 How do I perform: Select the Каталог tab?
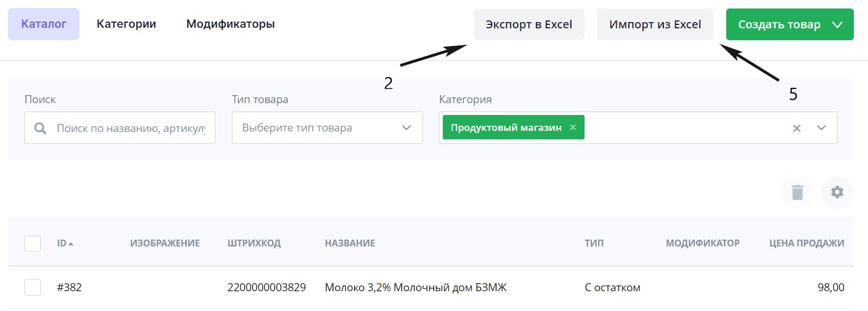tap(44, 24)
